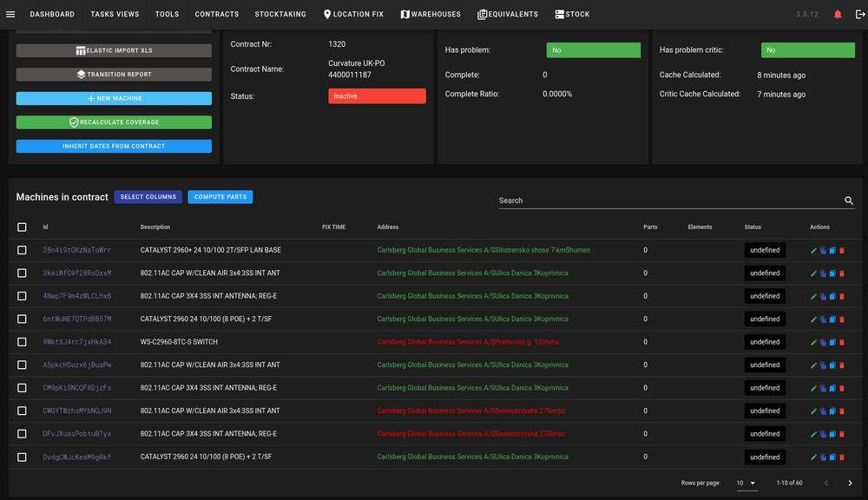Focus the machines Search input field

(670, 201)
